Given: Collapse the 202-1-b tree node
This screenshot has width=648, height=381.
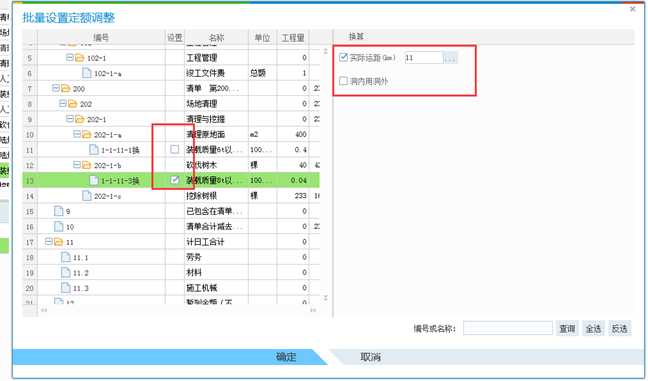Looking at the screenshot, I should pos(77,165).
